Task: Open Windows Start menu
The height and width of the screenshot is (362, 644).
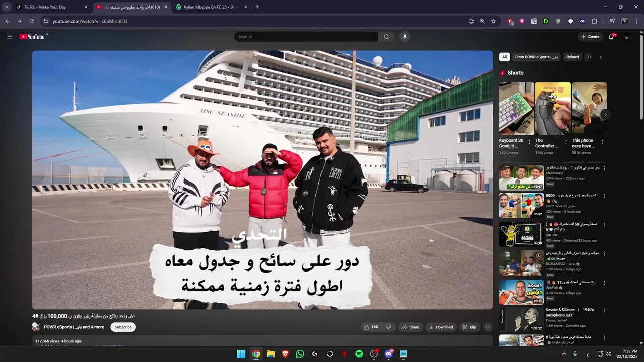Action: point(241,354)
